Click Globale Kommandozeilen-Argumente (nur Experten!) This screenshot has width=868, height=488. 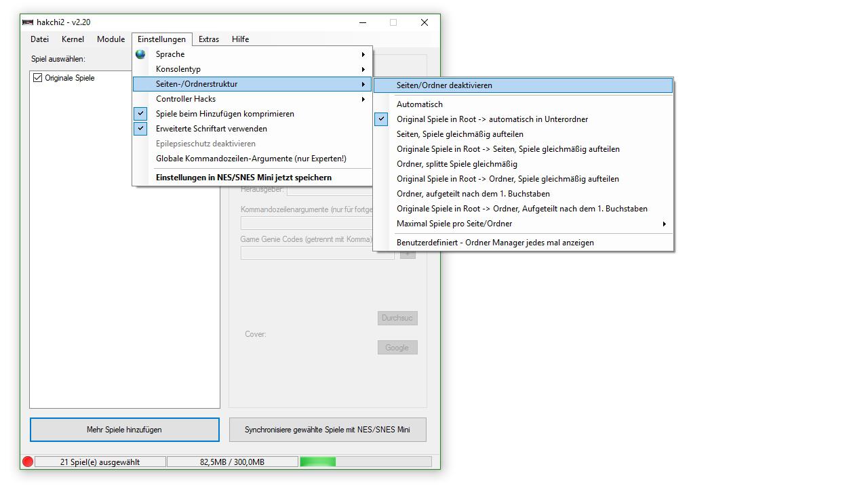point(252,159)
